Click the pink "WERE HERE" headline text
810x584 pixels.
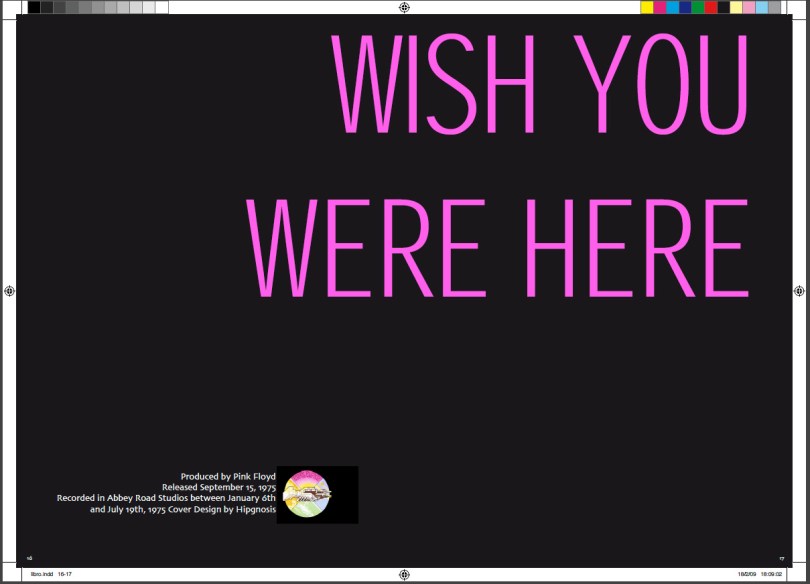coord(498,248)
